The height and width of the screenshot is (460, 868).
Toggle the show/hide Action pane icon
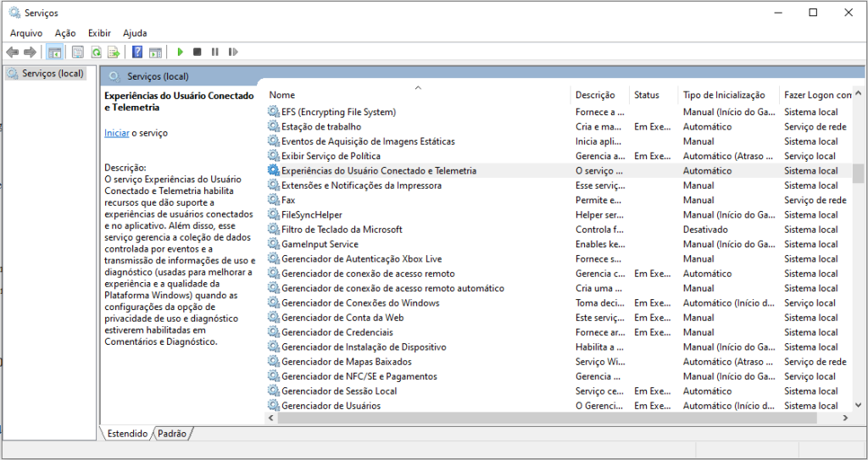(156, 52)
